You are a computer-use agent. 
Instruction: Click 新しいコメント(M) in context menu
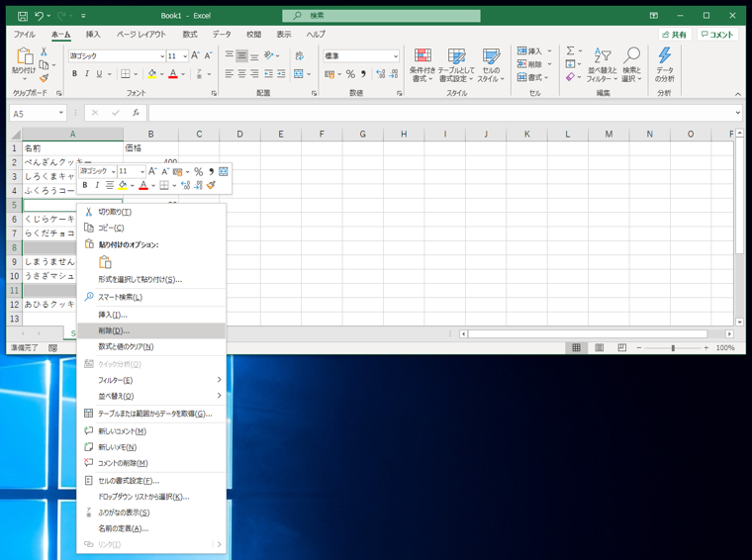pos(151,431)
